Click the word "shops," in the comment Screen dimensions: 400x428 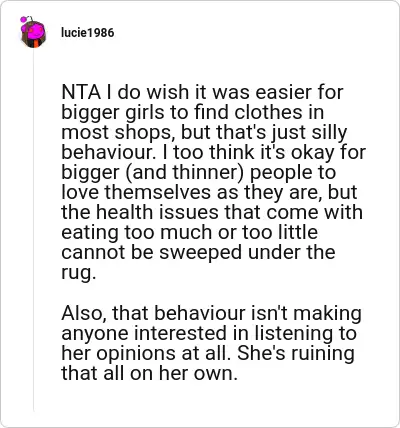(145, 133)
